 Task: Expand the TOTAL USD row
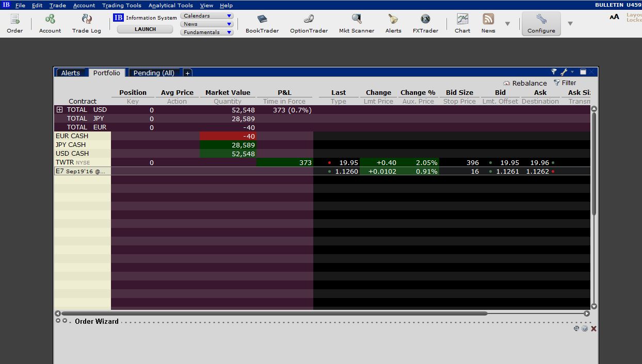coord(59,110)
